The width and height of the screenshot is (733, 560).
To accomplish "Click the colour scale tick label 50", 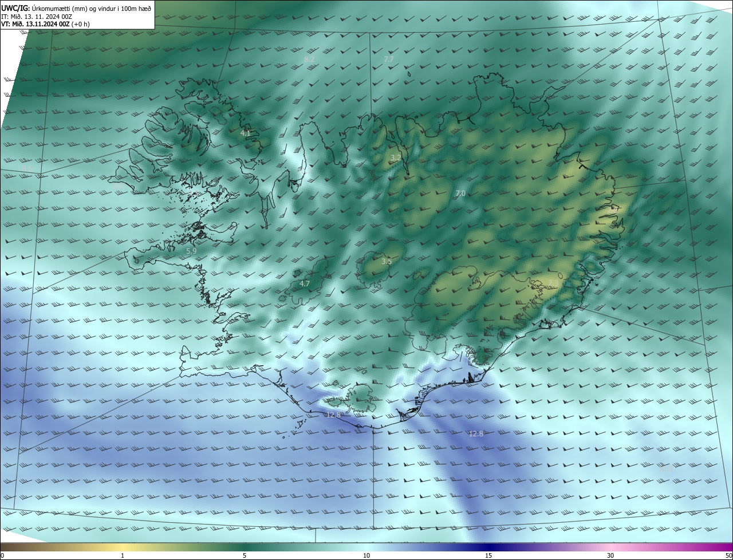I will 728,555.
